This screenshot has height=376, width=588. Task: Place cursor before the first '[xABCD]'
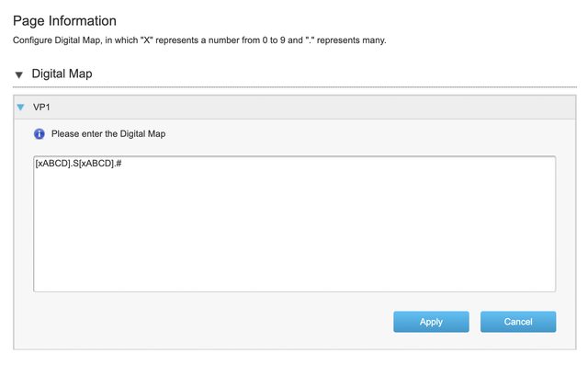pyautogui.click(x=36, y=165)
